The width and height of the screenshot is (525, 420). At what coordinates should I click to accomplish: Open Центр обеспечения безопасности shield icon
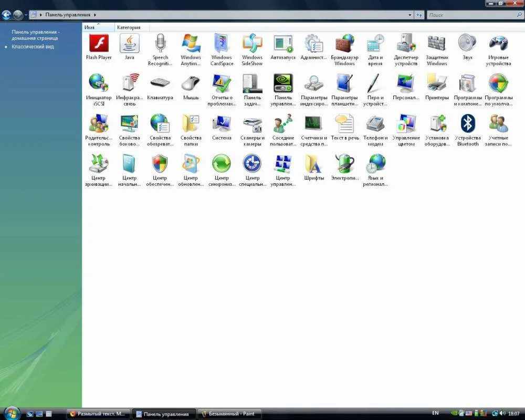pyautogui.click(x=160, y=170)
